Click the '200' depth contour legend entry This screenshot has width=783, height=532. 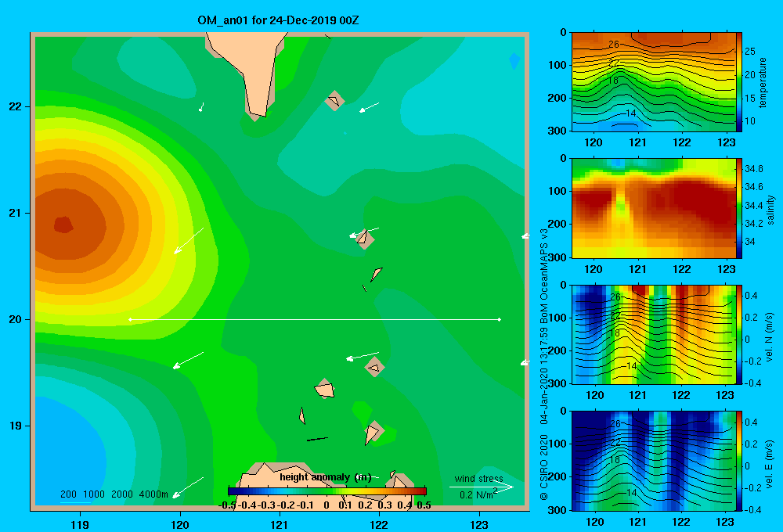tap(68, 494)
